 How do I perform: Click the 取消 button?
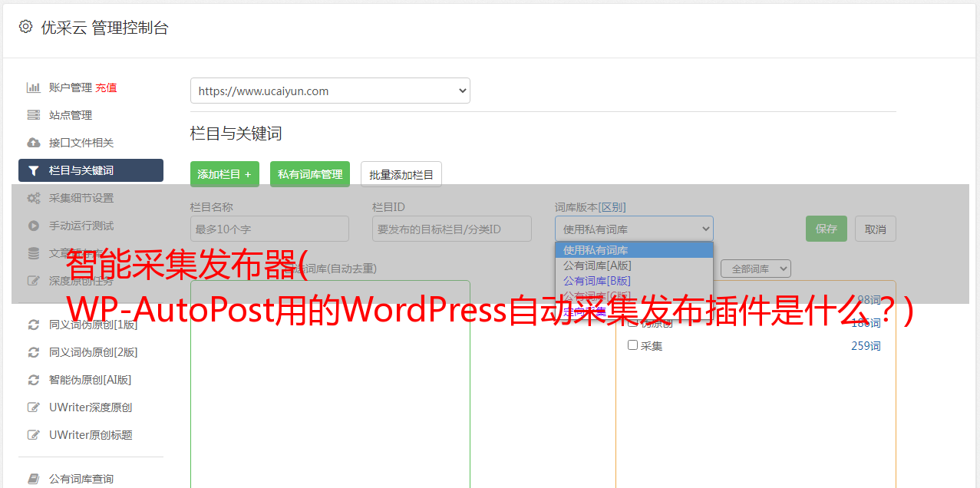click(876, 229)
